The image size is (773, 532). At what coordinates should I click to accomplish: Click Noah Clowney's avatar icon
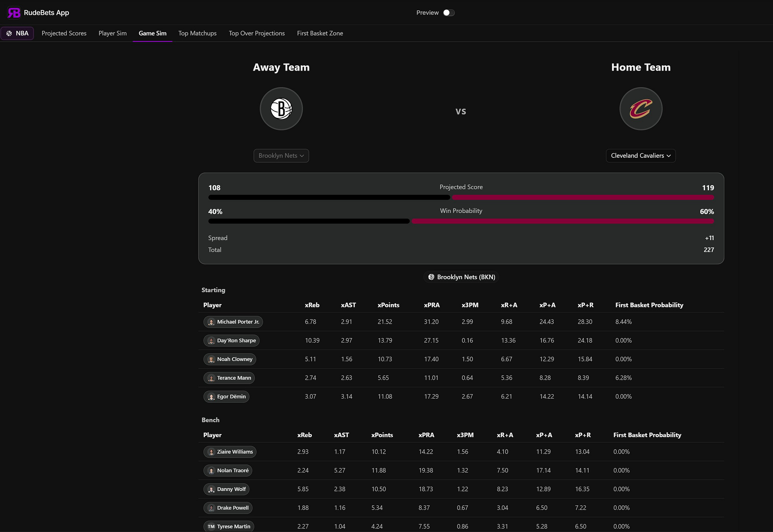(211, 359)
